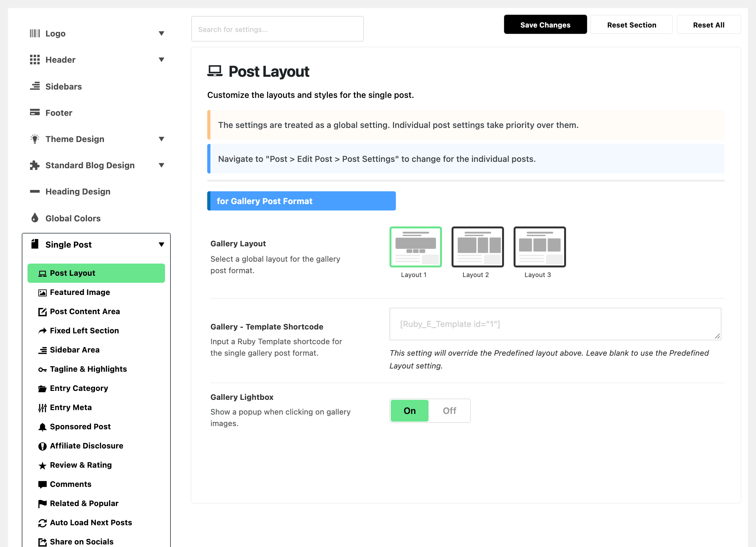This screenshot has height=547, width=756.
Task: Click the Reset Section button
Action: click(631, 25)
